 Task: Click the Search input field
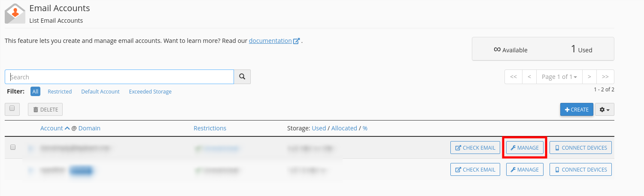(x=119, y=77)
